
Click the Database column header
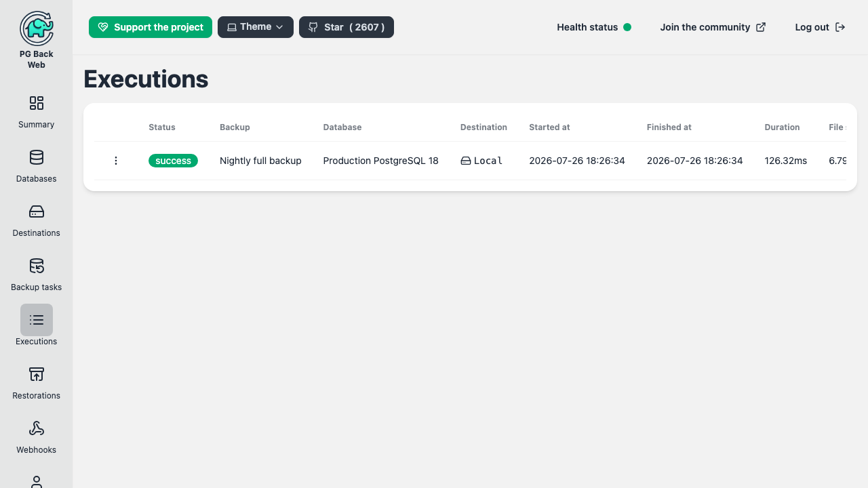pos(342,127)
